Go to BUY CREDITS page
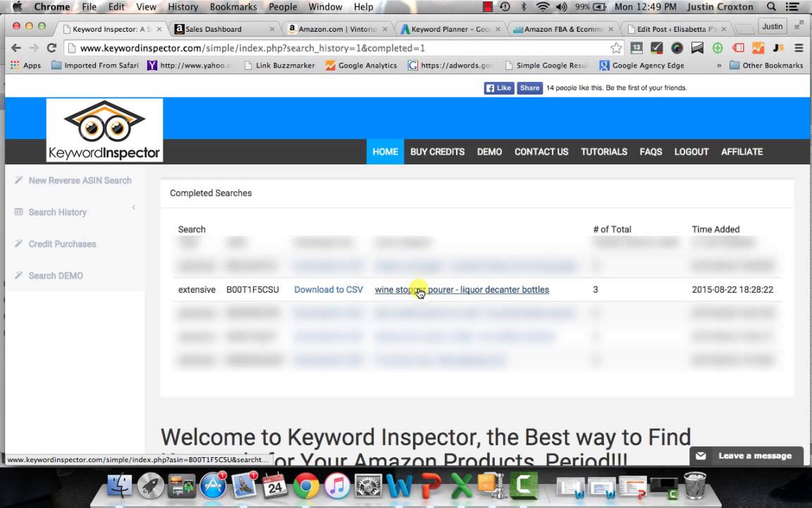This screenshot has width=812, height=508. click(438, 152)
